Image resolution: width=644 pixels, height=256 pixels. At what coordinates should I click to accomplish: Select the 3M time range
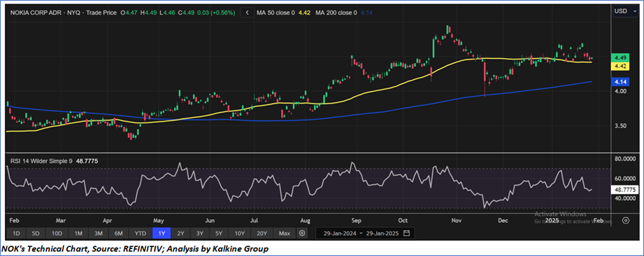[99, 233]
